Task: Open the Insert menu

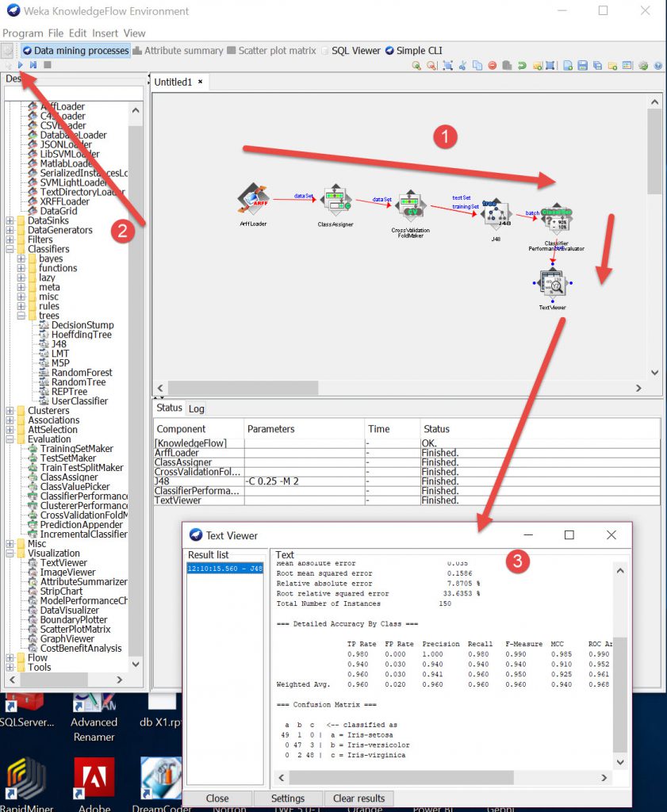Action: click(x=105, y=33)
